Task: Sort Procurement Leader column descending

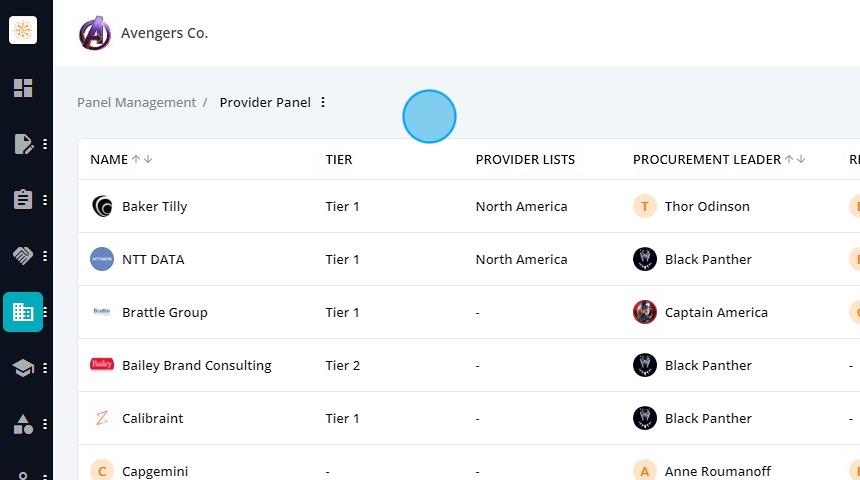Action: click(x=801, y=159)
